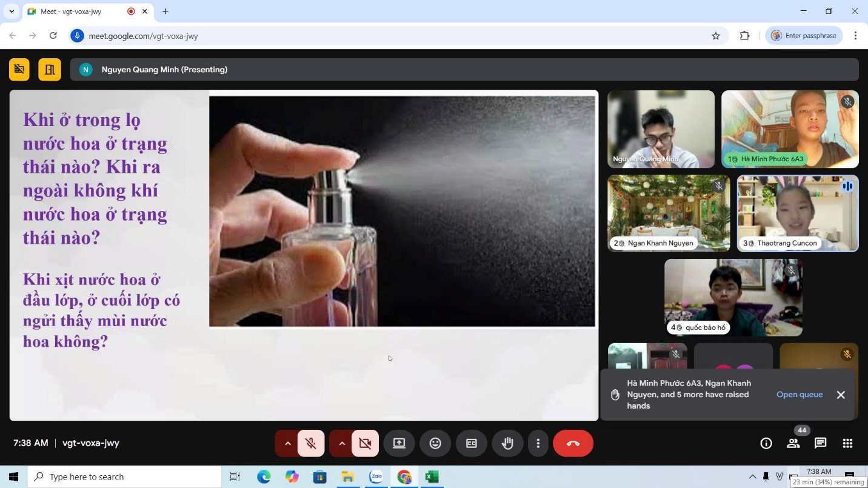Toggle closed captions
The width and height of the screenshot is (868, 488).
(x=471, y=443)
